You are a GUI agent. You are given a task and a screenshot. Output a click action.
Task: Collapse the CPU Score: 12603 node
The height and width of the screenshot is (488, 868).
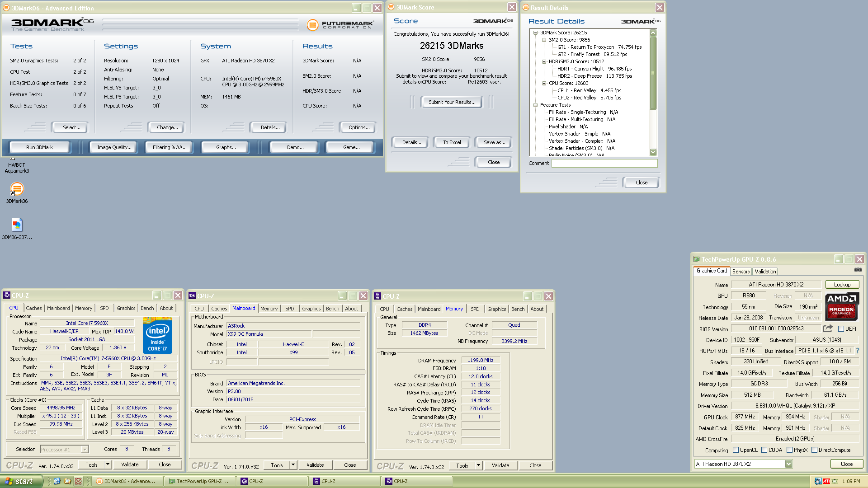point(544,83)
